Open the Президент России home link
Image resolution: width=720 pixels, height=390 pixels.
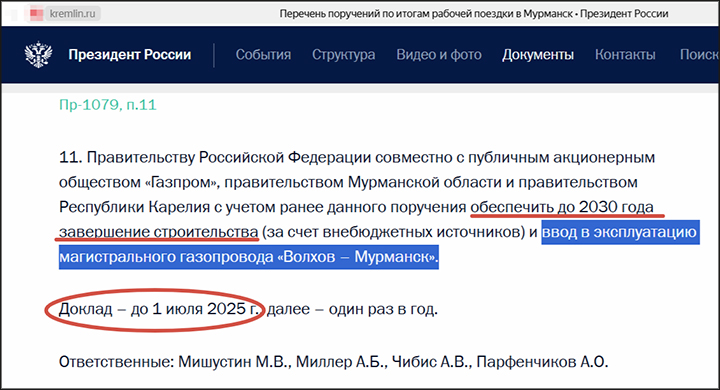pyautogui.click(x=129, y=55)
